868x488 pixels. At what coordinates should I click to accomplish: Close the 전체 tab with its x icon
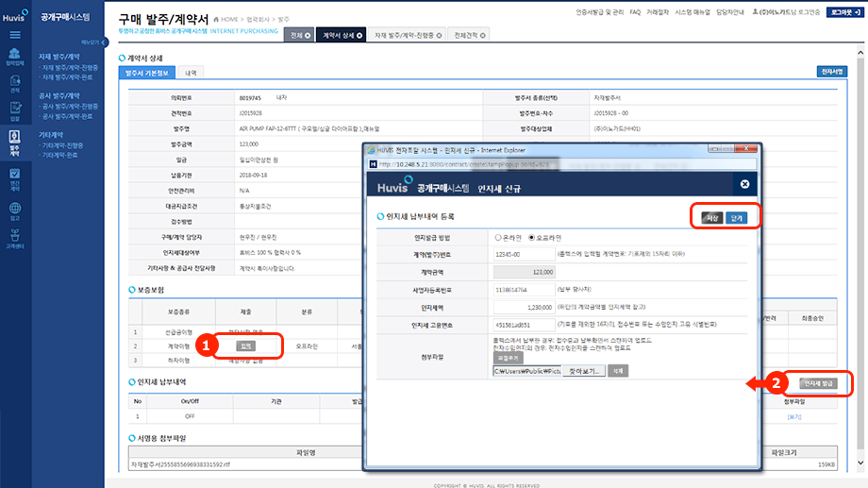[x=308, y=36]
